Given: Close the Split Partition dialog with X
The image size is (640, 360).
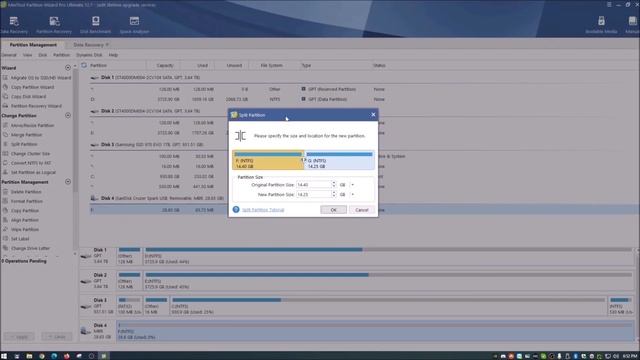Looking at the screenshot, I should pyautogui.click(x=373, y=115).
